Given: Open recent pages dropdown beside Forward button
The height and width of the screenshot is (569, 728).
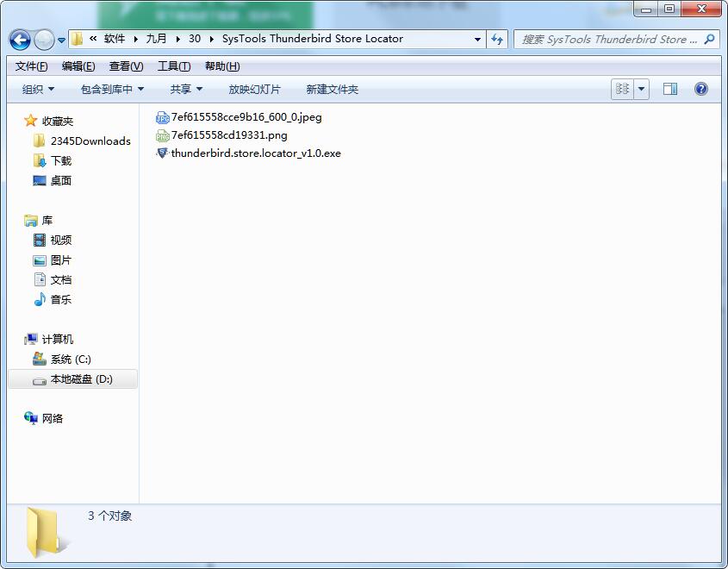Looking at the screenshot, I should coord(61,41).
